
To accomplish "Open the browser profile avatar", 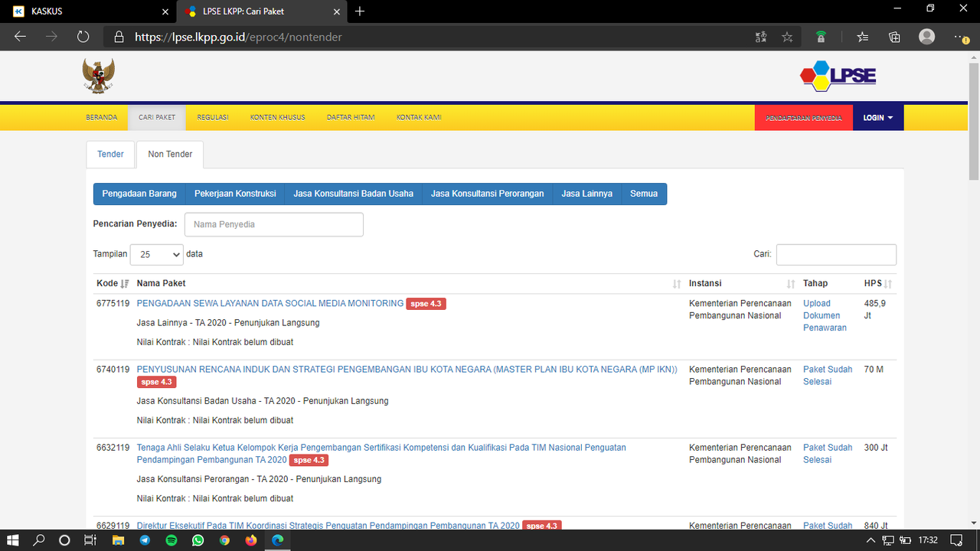I will coord(926,36).
